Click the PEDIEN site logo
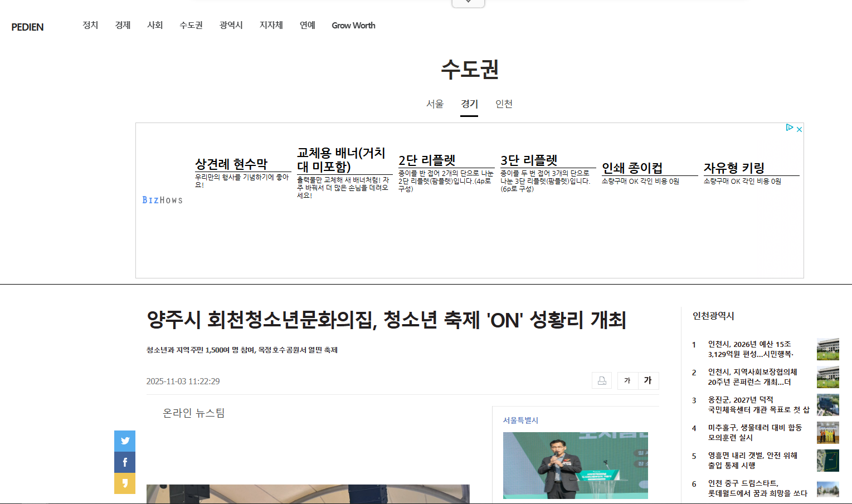The image size is (852, 504). tap(27, 27)
